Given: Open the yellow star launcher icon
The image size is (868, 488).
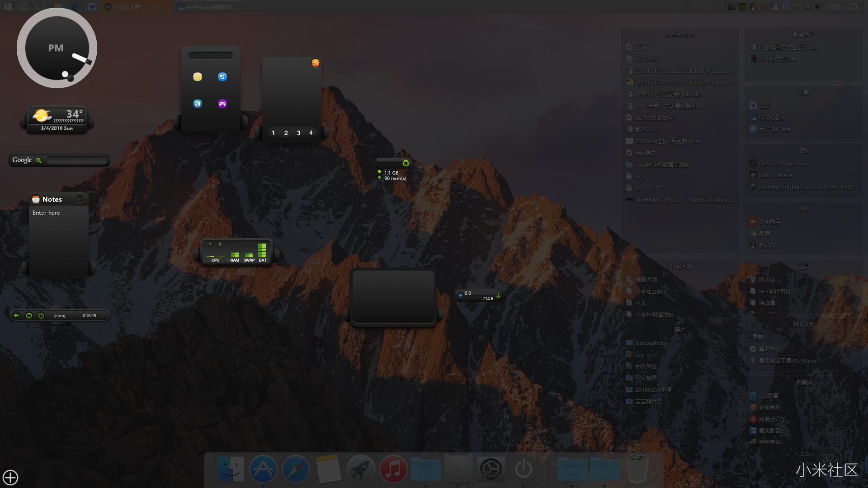Looking at the screenshot, I should click(198, 77).
